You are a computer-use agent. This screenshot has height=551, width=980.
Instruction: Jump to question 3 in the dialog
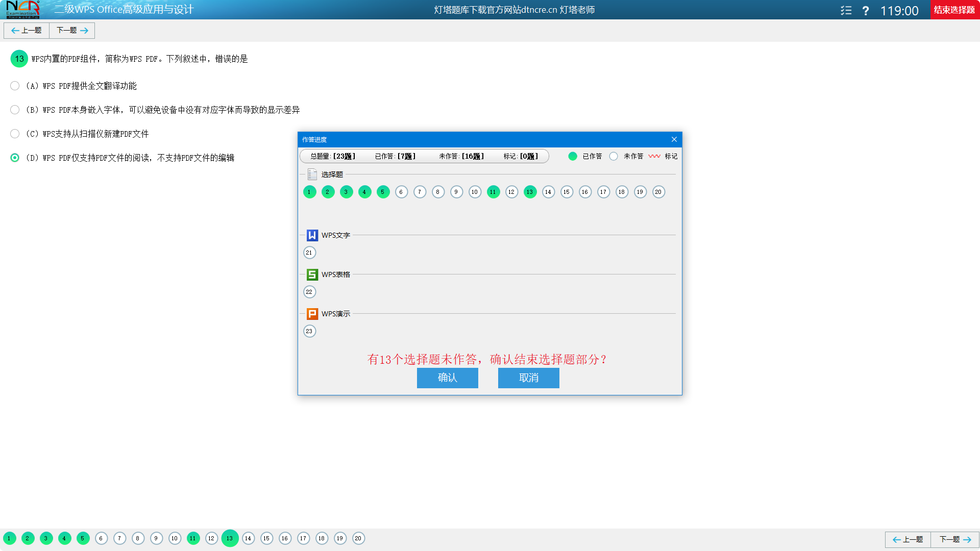[x=346, y=192]
